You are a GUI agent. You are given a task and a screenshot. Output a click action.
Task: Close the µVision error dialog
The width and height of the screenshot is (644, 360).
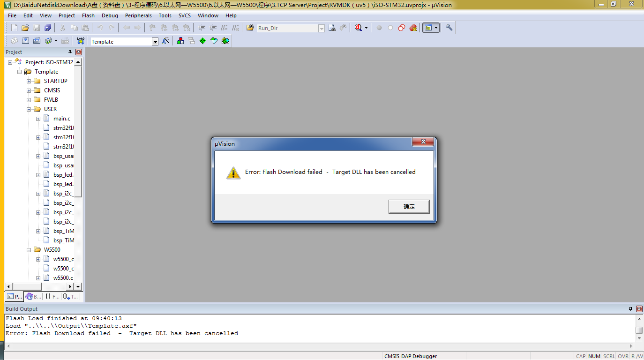pos(423,142)
